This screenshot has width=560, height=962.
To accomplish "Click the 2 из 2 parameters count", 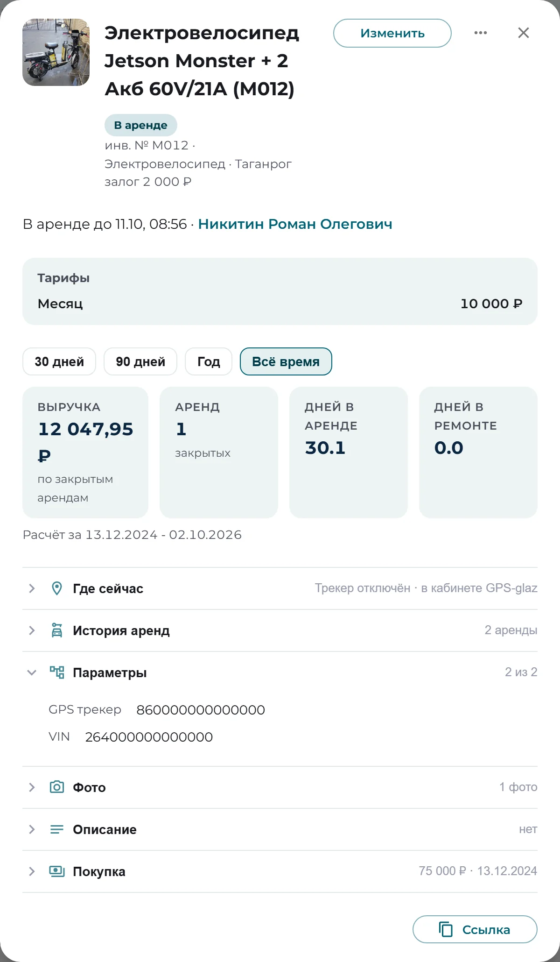I will pos(521,672).
